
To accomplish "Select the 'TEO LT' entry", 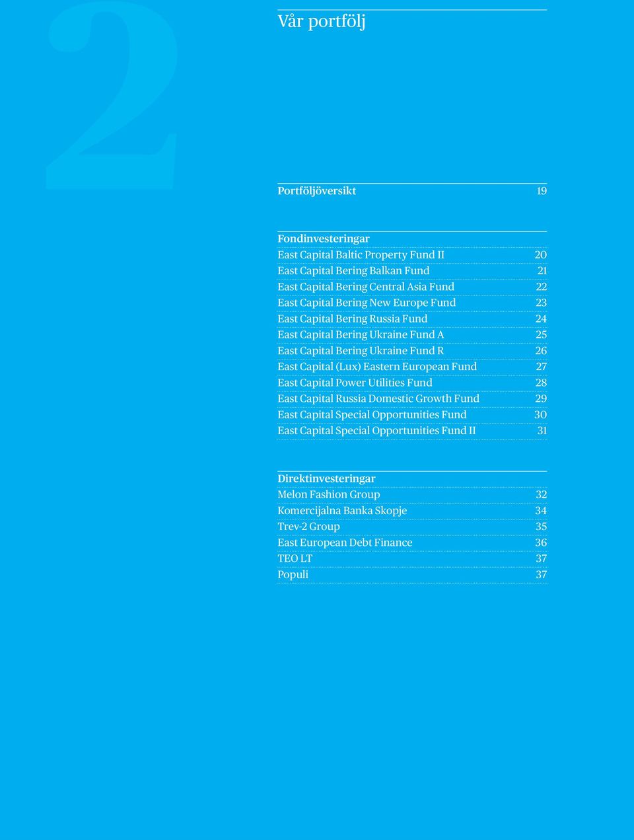I will click(x=295, y=558).
